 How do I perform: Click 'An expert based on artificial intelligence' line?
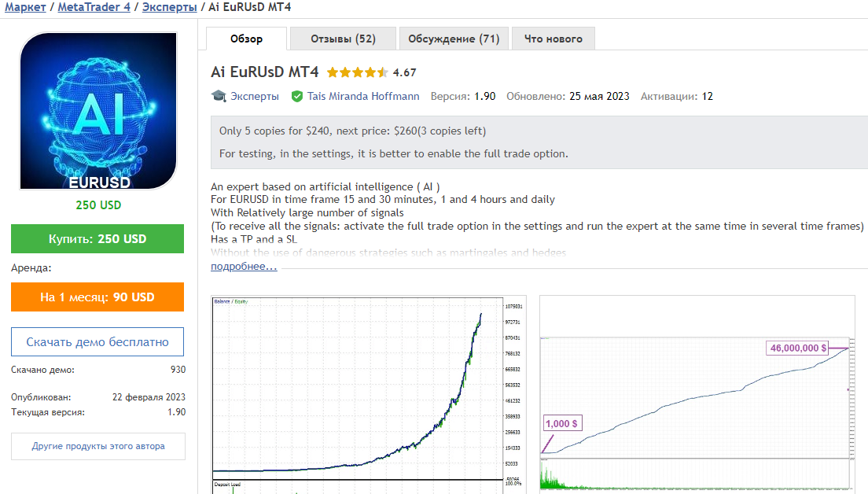click(x=325, y=186)
